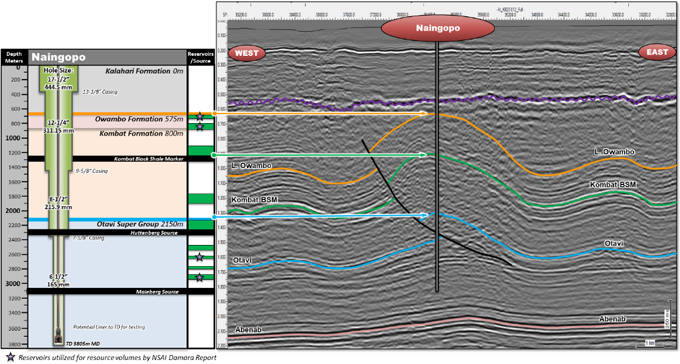The image size is (680, 364).
Task: Click the eastern Abenab horizon label
Action: click(612, 319)
